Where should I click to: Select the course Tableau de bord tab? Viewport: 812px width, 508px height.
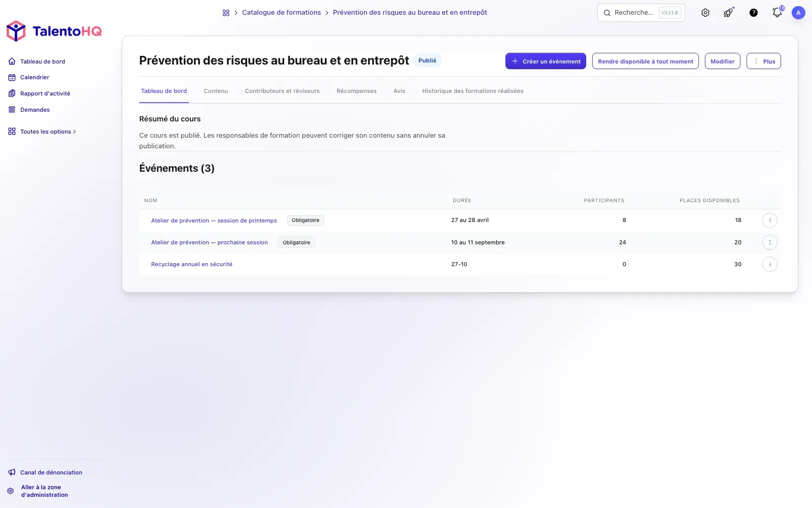[164, 91]
